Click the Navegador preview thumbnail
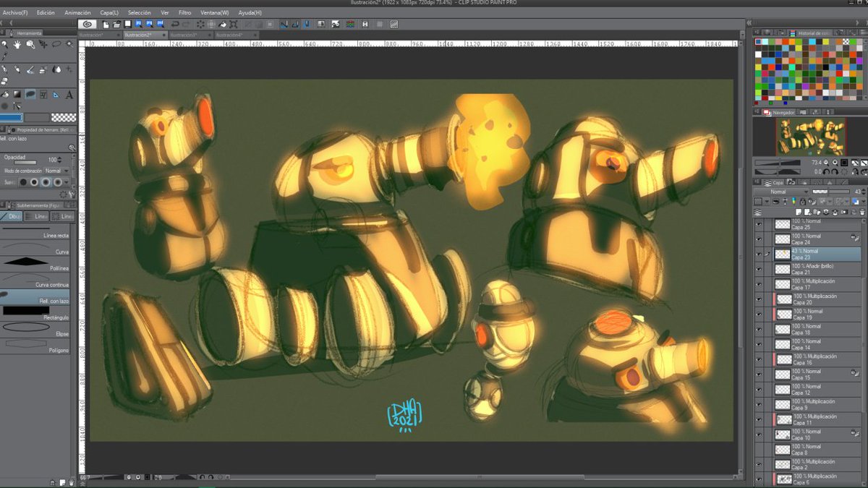 coord(810,137)
